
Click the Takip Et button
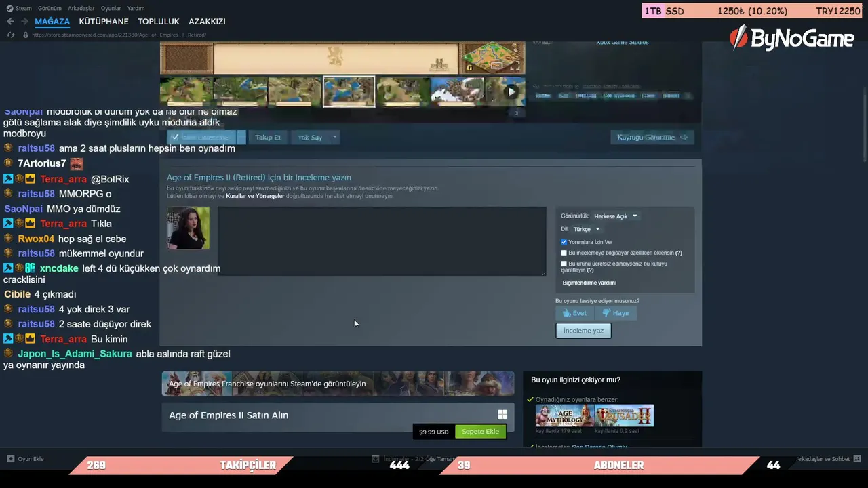[x=268, y=137]
